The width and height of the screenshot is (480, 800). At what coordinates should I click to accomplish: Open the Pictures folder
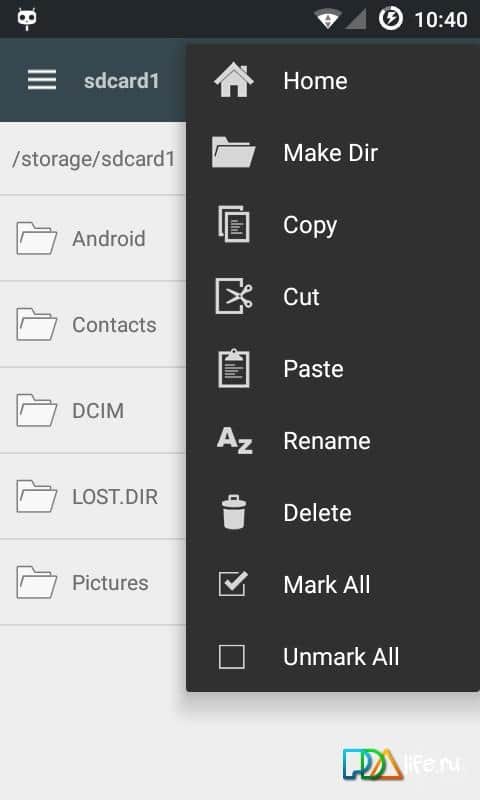pyautogui.click(x=93, y=583)
